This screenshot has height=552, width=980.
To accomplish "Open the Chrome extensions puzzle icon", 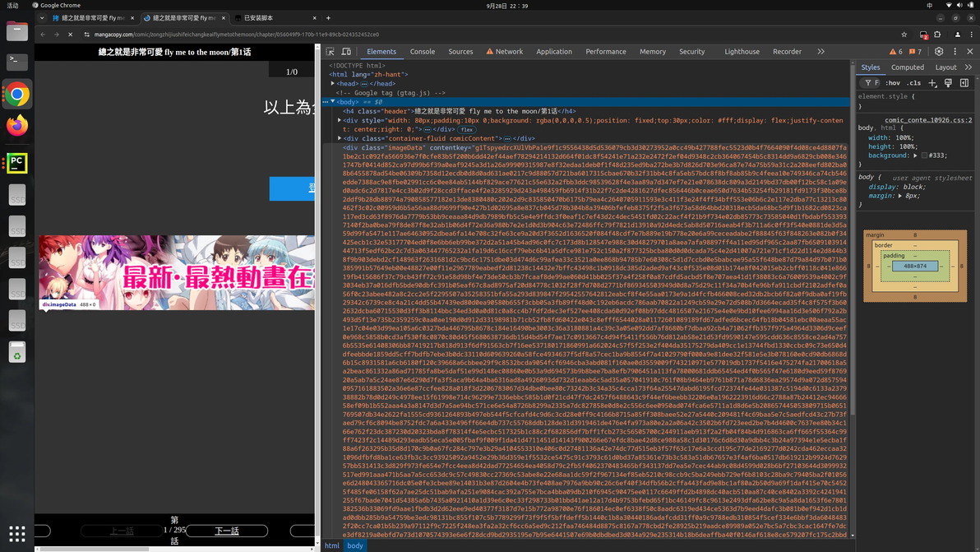I will [937, 35].
